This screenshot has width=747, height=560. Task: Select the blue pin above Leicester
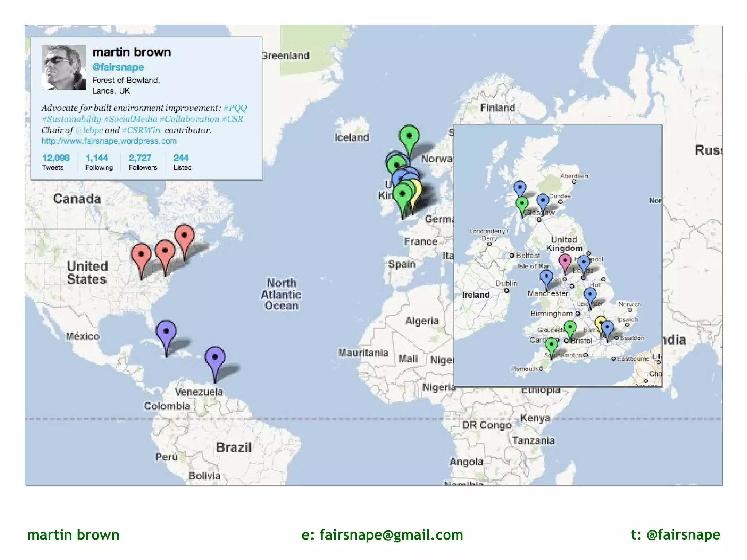point(590,294)
